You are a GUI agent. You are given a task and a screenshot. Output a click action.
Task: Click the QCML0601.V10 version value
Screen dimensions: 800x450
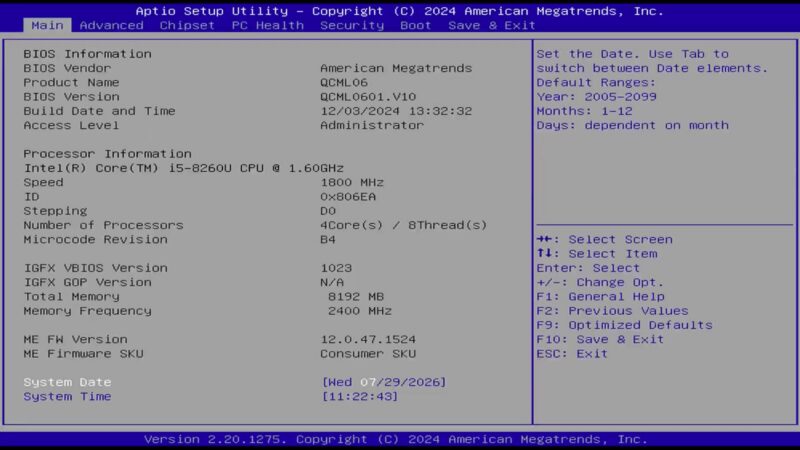click(368, 96)
